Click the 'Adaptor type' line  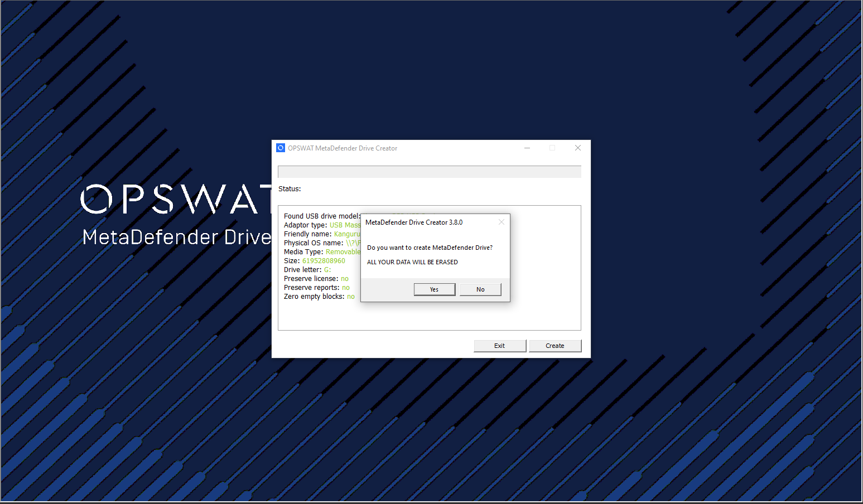[x=322, y=225]
